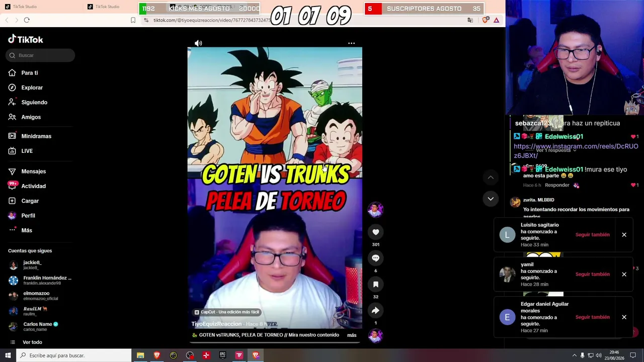Open the Brave Shields lion icon
Image resolution: width=644 pixels, height=362 pixels.
485,20
